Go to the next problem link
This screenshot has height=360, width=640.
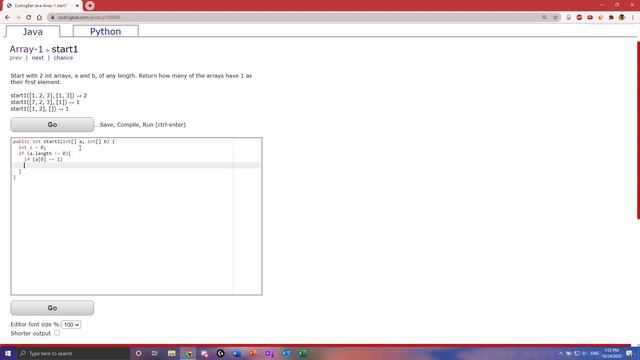[x=38, y=58]
